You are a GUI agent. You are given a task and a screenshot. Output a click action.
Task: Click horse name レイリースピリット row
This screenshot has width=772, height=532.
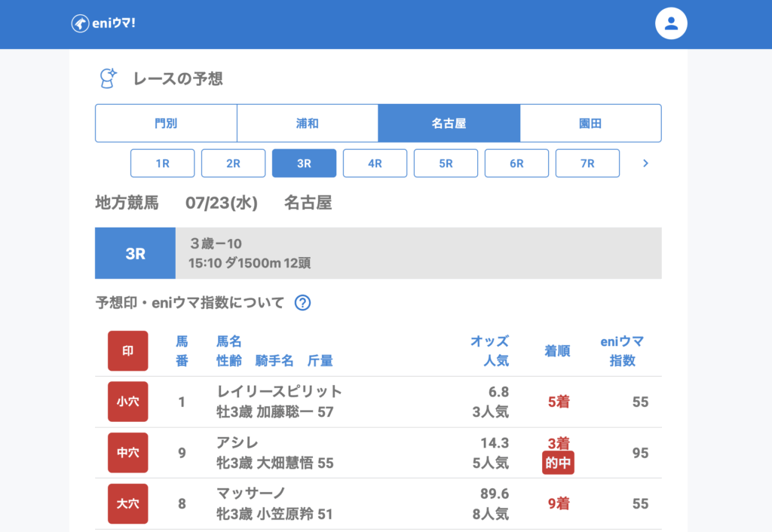[279, 391]
